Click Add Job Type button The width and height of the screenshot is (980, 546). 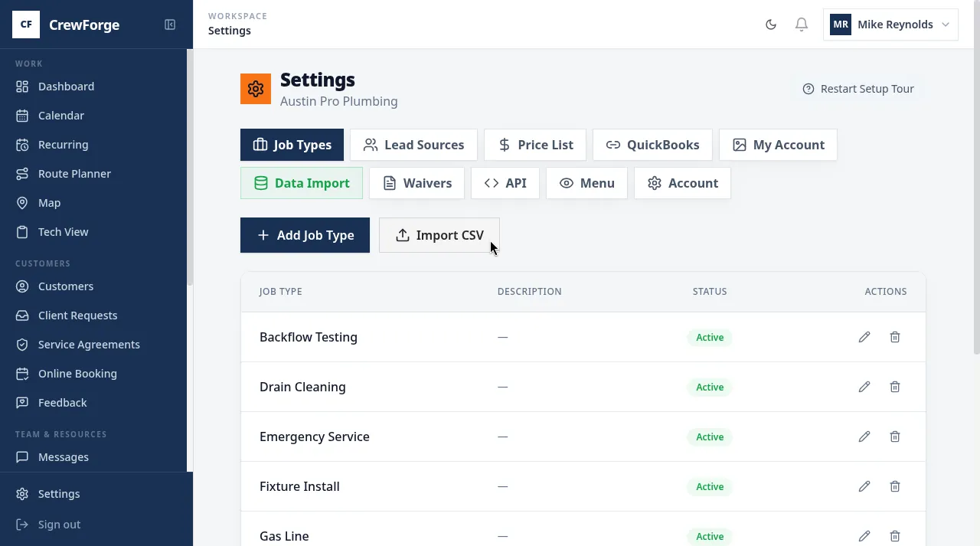pos(305,235)
